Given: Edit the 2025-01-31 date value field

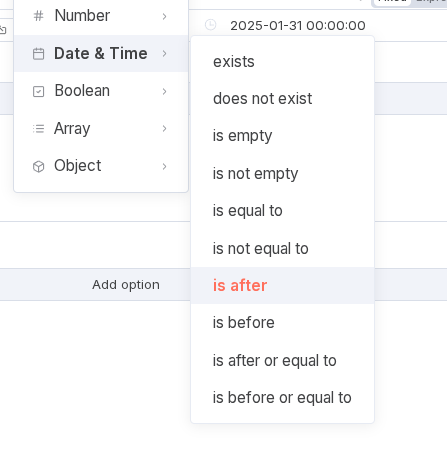Looking at the screenshot, I should tap(298, 25).
